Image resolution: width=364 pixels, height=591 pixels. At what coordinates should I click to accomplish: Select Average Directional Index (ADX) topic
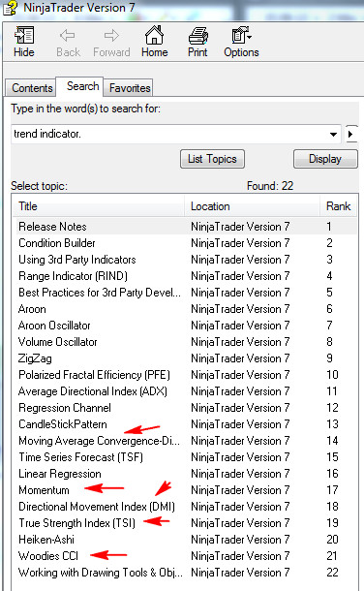(93, 391)
